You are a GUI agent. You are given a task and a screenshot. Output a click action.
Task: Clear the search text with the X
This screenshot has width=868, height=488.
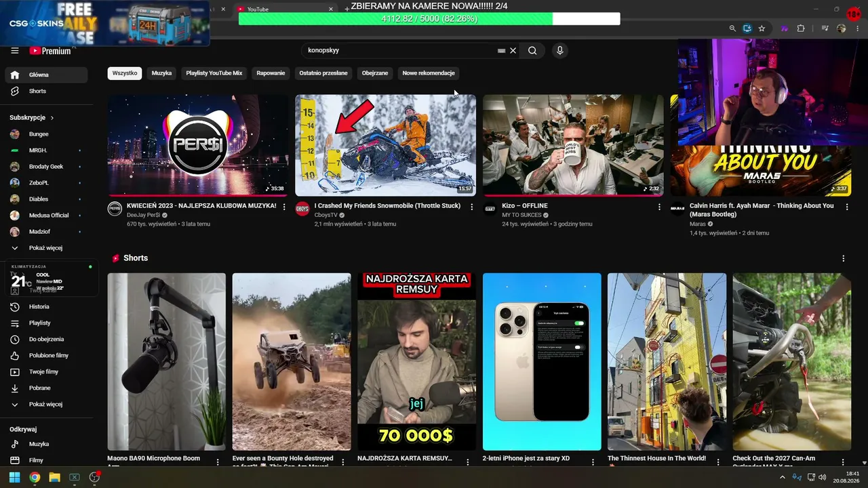pos(513,50)
